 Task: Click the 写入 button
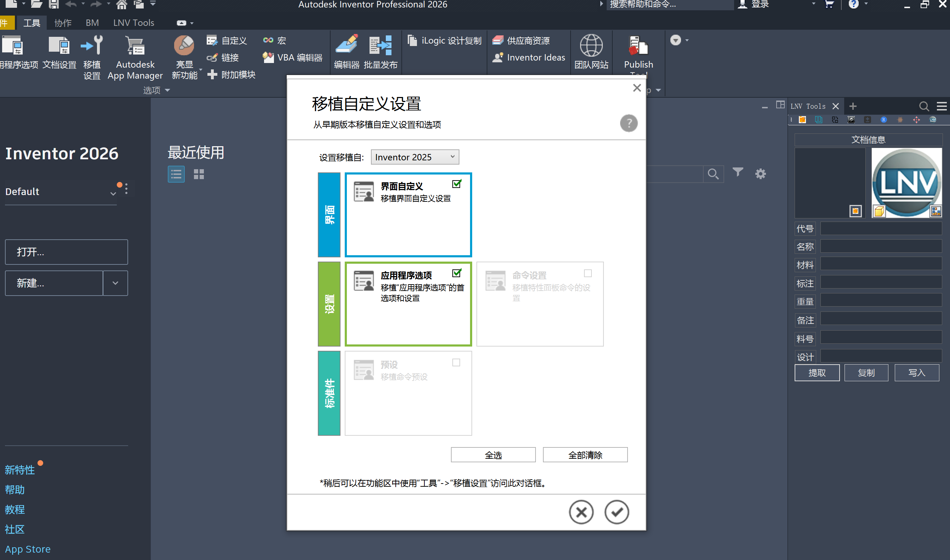pyautogui.click(x=916, y=372)
